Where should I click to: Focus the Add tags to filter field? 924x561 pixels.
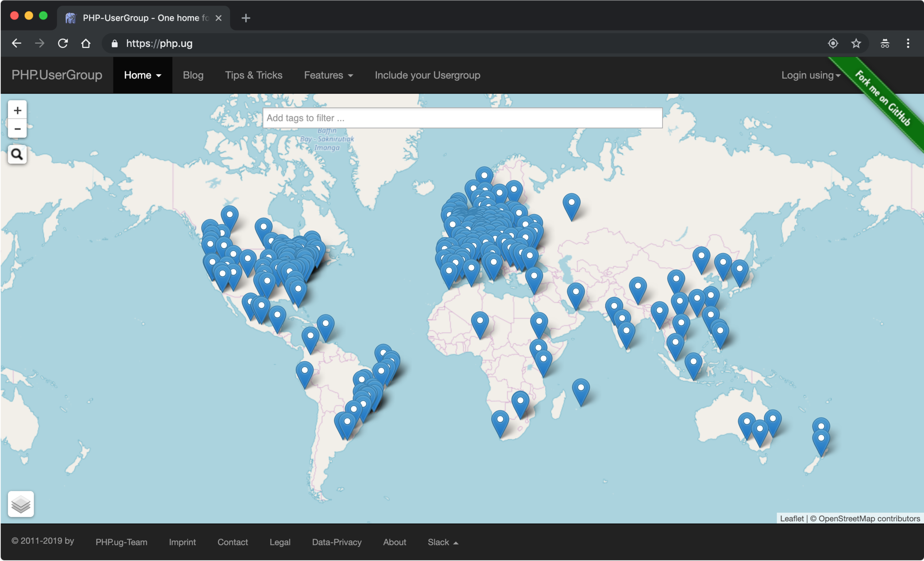coord(462,118)
